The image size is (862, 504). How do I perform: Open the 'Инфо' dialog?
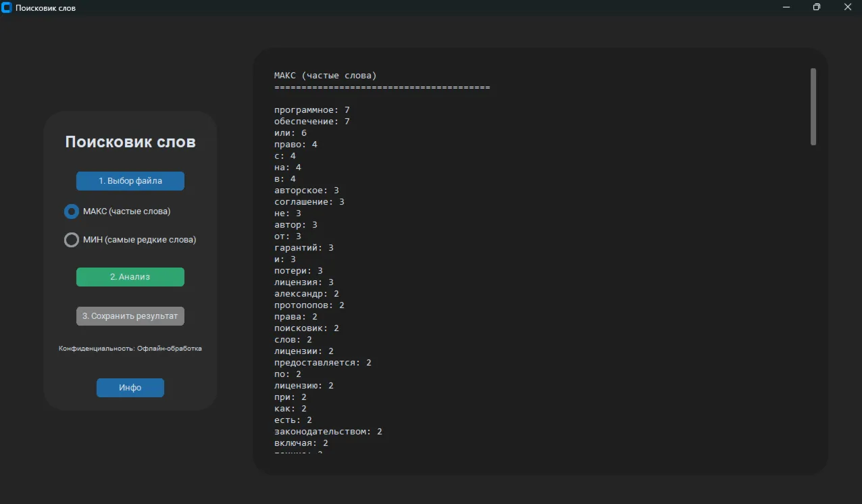click(x=130, y=388)
